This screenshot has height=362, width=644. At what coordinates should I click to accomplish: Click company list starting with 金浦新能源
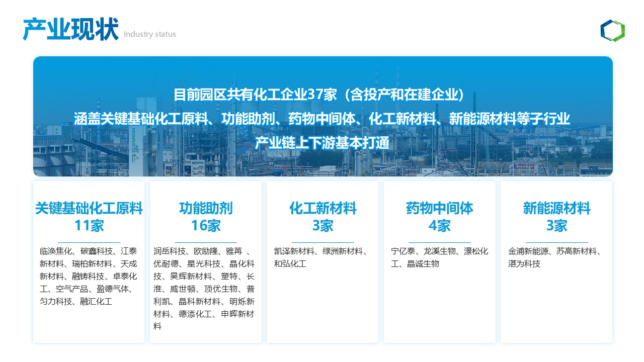[555, 257]
